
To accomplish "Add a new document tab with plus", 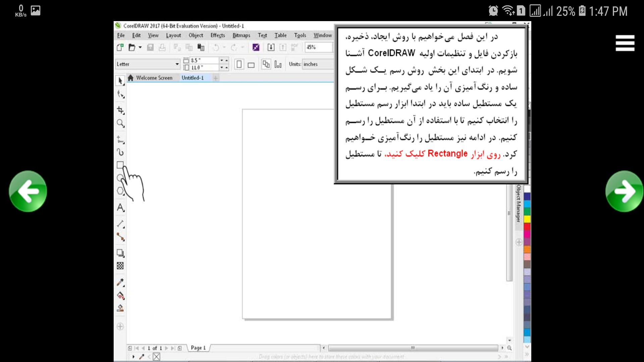I will tap(216, 78).
